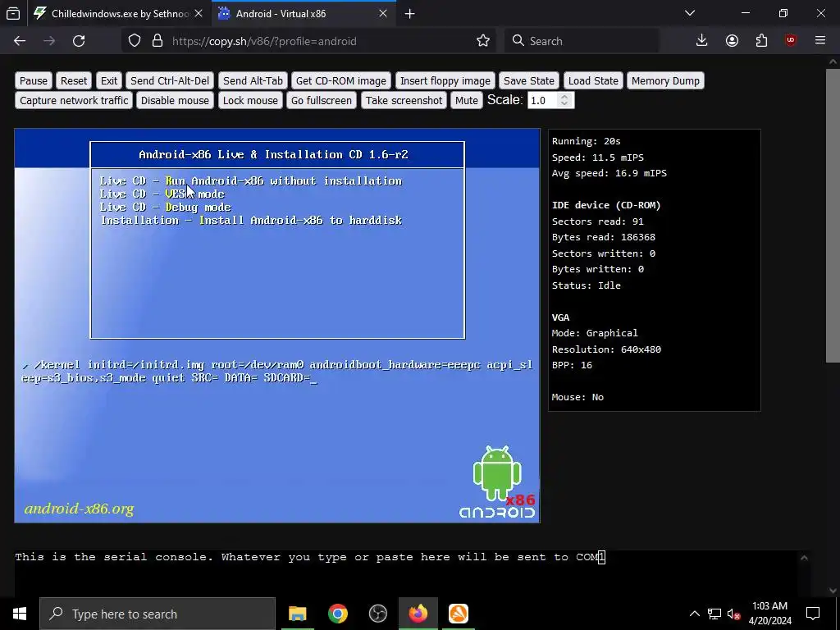
Task: Expand the list all tabs chevron
Action: coord(690,13)
